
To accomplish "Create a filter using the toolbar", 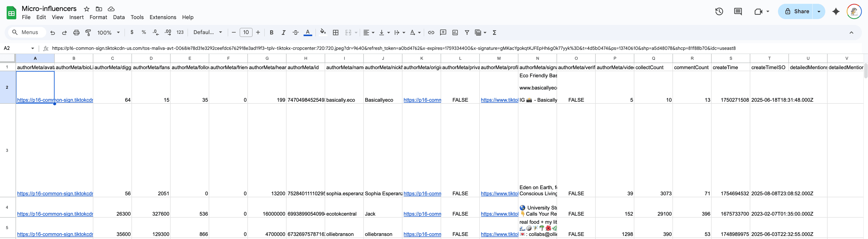I will tap(467, 32).
